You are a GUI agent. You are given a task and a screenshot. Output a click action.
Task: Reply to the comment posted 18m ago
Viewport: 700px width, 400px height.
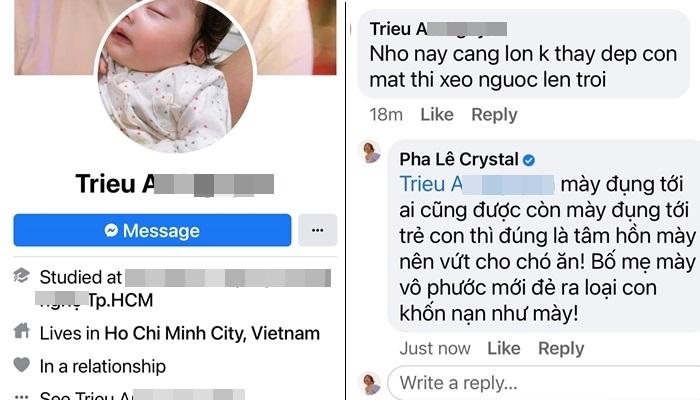(494, 115)
